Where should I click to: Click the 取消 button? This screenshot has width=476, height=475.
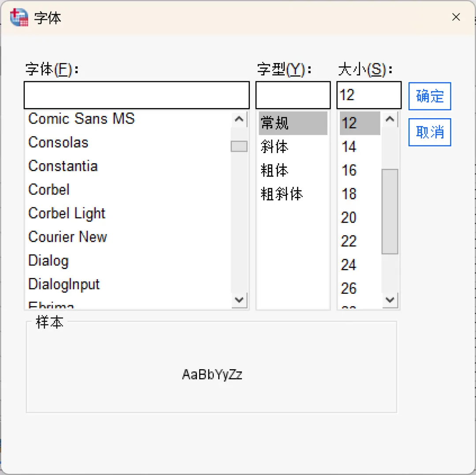pos(429,132)
